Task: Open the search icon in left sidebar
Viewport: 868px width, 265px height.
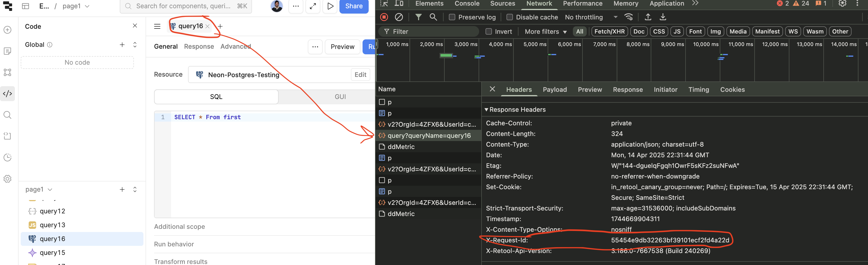Action: coord(7,115)
